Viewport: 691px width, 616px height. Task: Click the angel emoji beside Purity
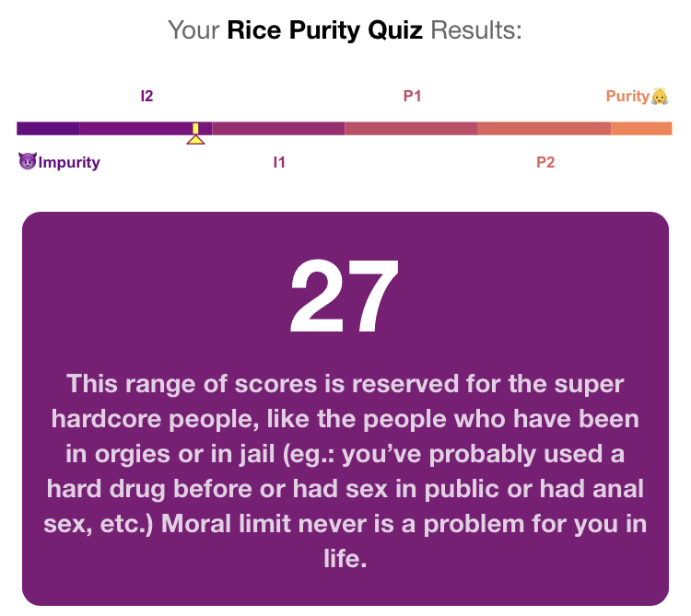click(x=660, y=96)
